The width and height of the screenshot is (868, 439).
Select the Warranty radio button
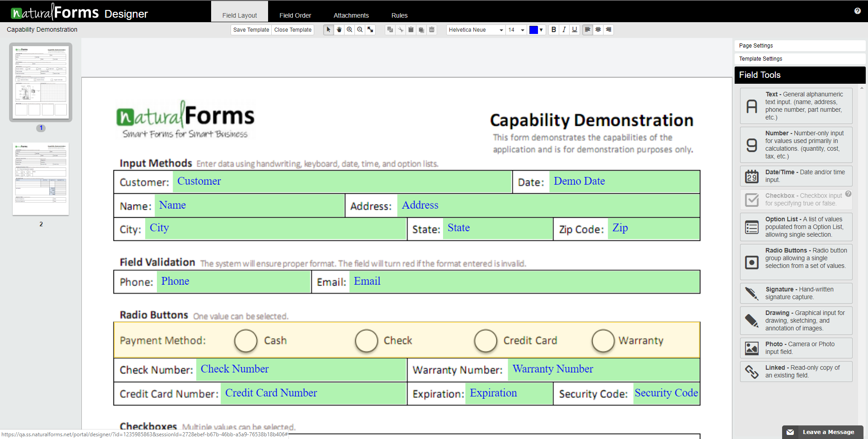[x=603, y=341]
